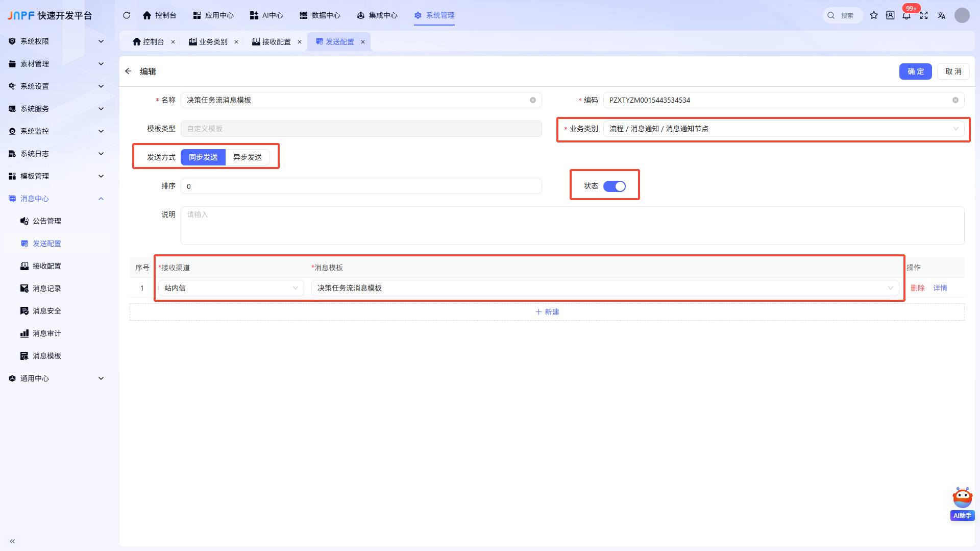Open the AI助手 robot assistant

pos(963,504)
